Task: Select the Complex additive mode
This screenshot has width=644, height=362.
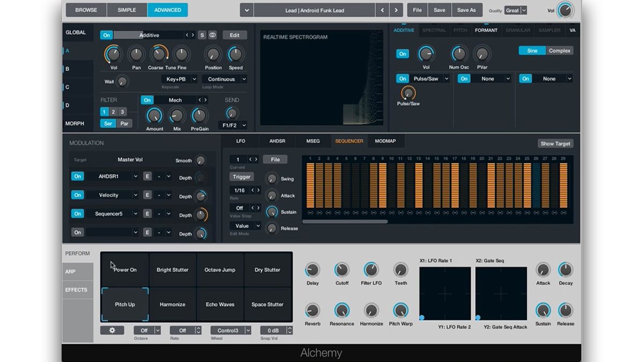Action: tap(559, 50)
